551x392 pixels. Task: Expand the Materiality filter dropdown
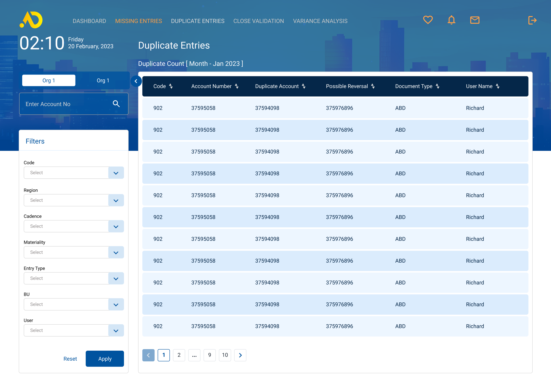[x=116, y=252]
